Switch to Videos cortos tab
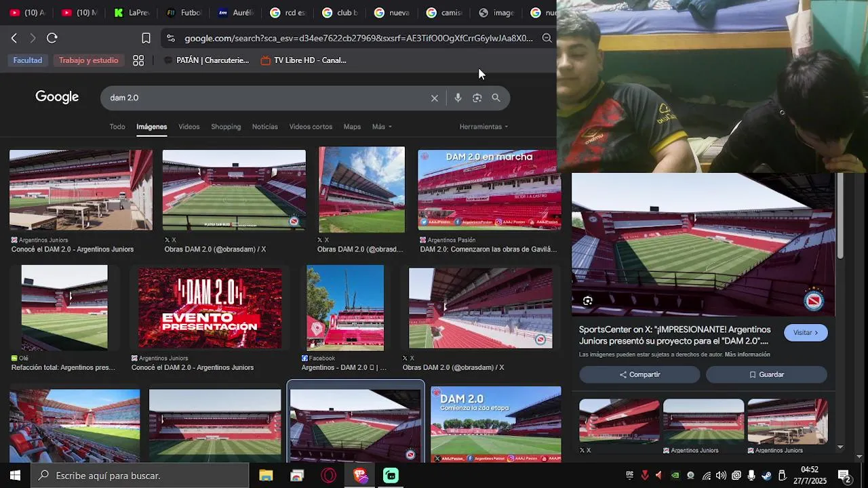 point(311,127)
